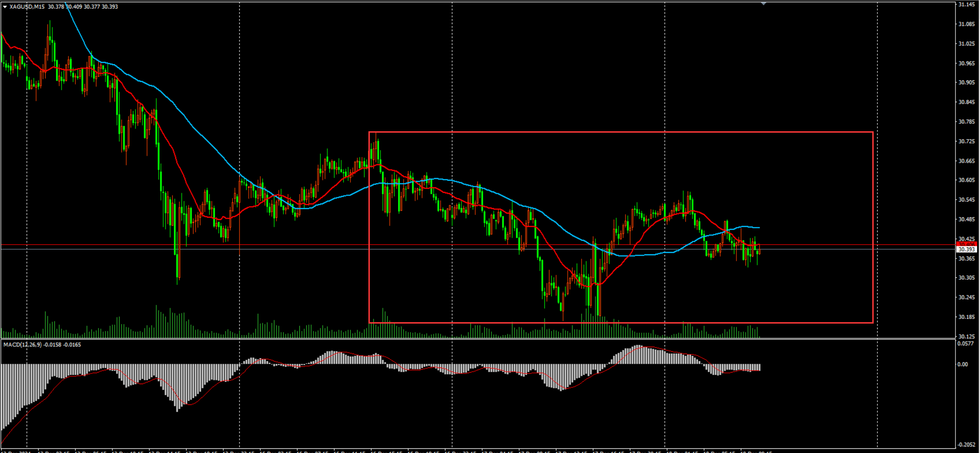
Task: Click the 30.305 price scale label
Action: point(967,278)
